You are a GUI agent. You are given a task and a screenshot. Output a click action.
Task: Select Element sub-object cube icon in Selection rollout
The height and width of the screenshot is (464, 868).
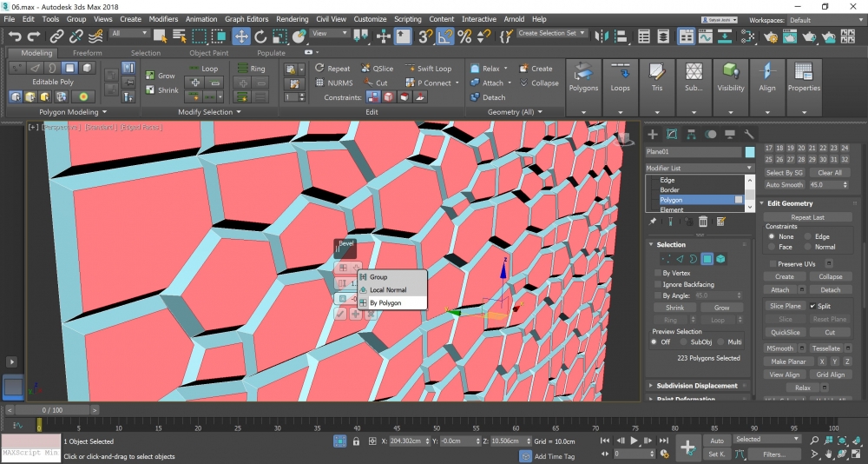click(720, 259)
